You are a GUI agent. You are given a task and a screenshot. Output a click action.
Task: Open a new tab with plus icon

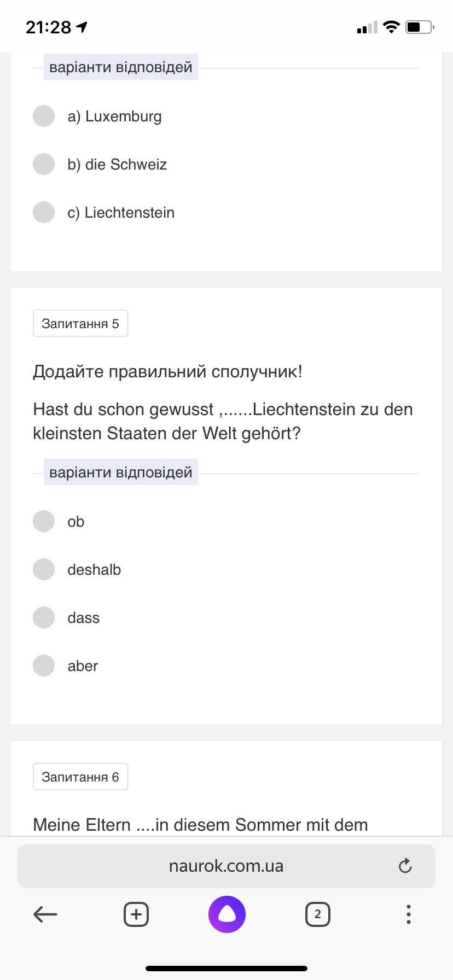[x=136, y=914]
